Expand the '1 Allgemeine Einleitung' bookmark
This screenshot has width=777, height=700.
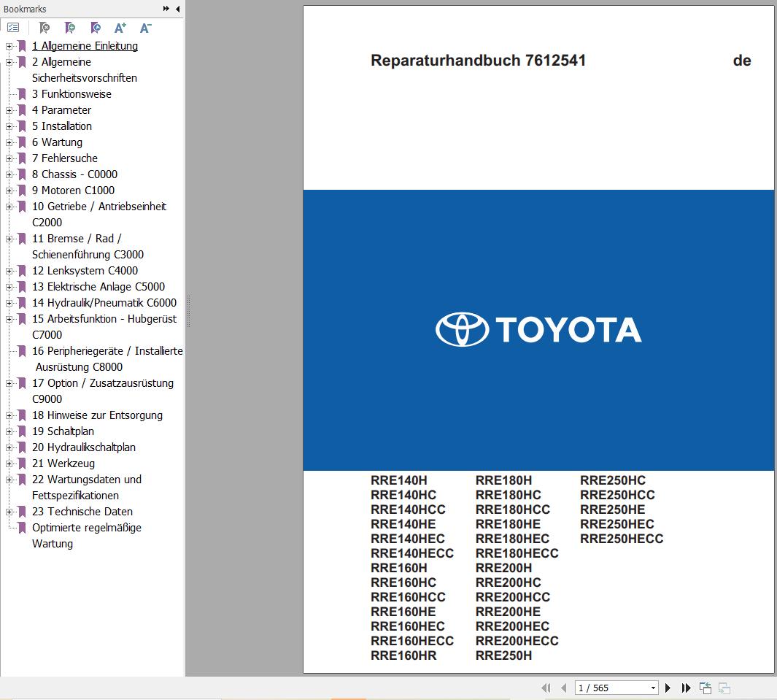tap(9, 46)
